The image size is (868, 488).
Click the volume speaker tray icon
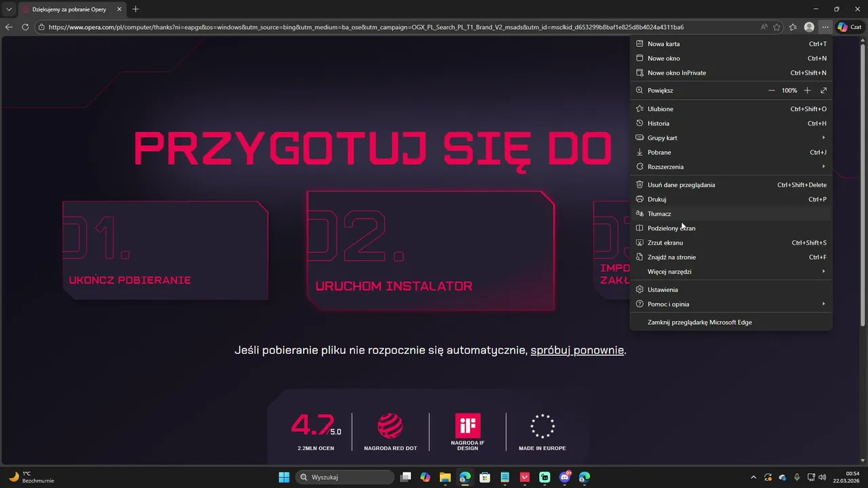[x=823, y=477]
